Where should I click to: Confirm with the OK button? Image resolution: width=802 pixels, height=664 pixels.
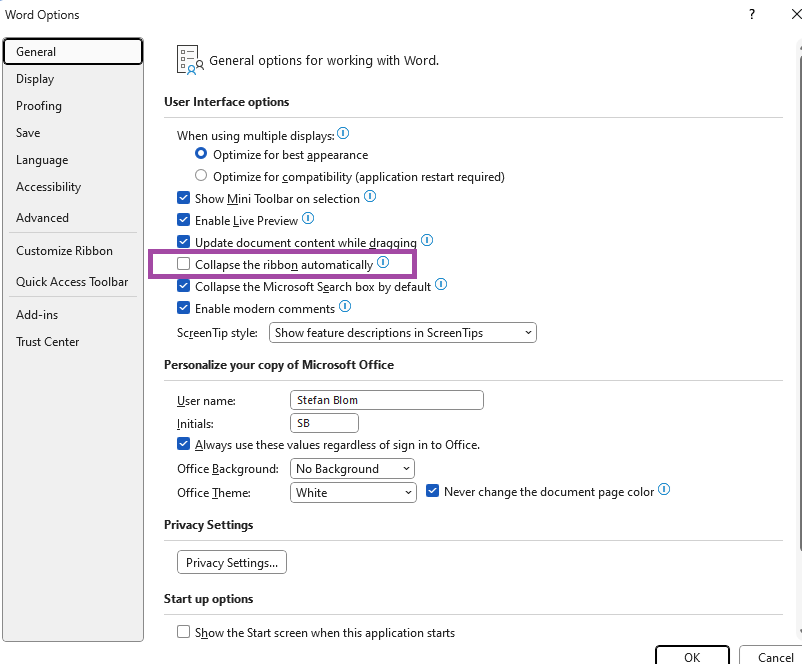[x=692, y=656]
